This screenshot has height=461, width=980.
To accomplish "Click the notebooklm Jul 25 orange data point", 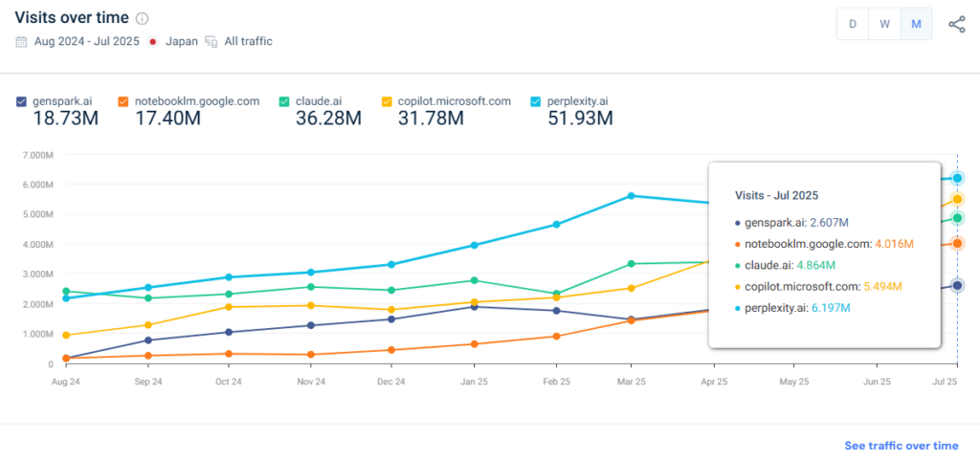I will click(x=957, y=243).
